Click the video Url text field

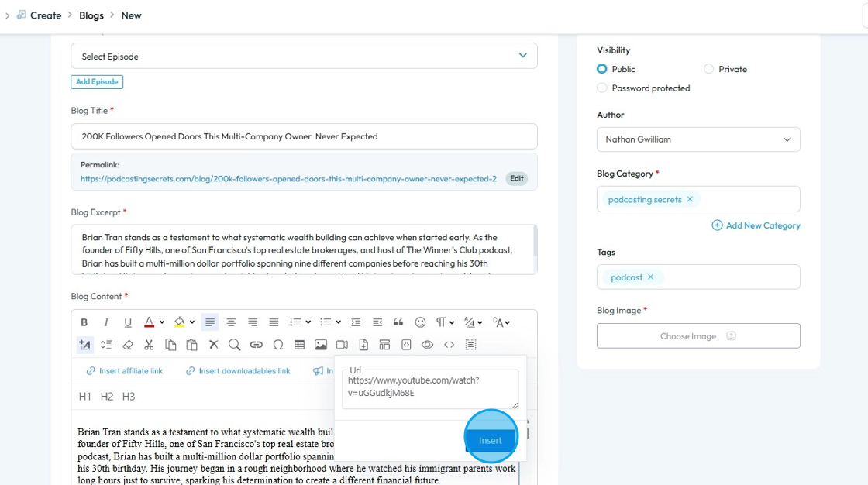[x=430, y=389]
